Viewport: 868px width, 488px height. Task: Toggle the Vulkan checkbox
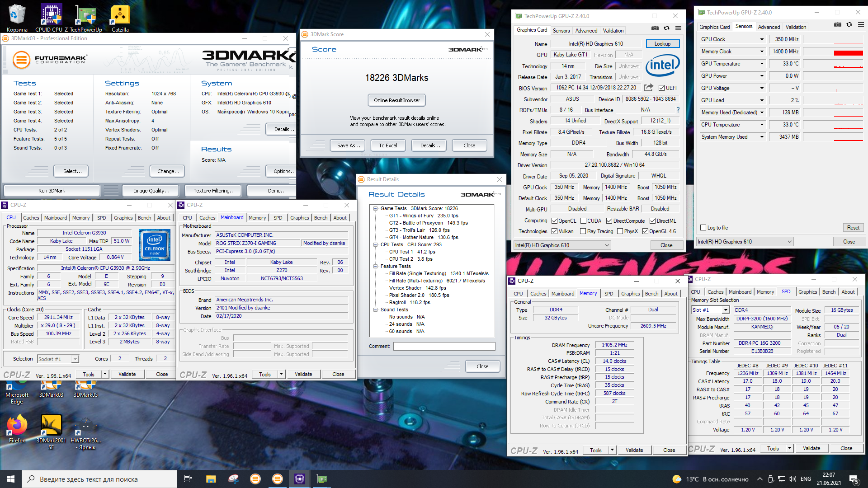[554, 231]
